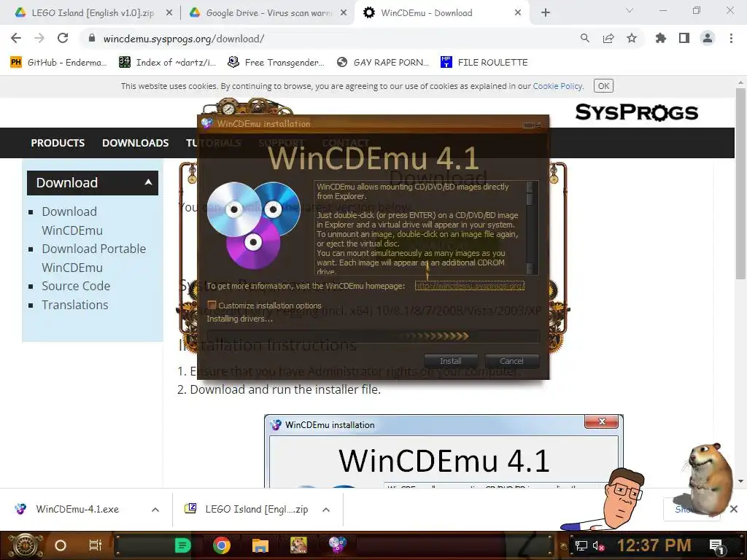The image size is (747, 560).
Task: Open Chrome from the taskbar
Action: (222, 545)
